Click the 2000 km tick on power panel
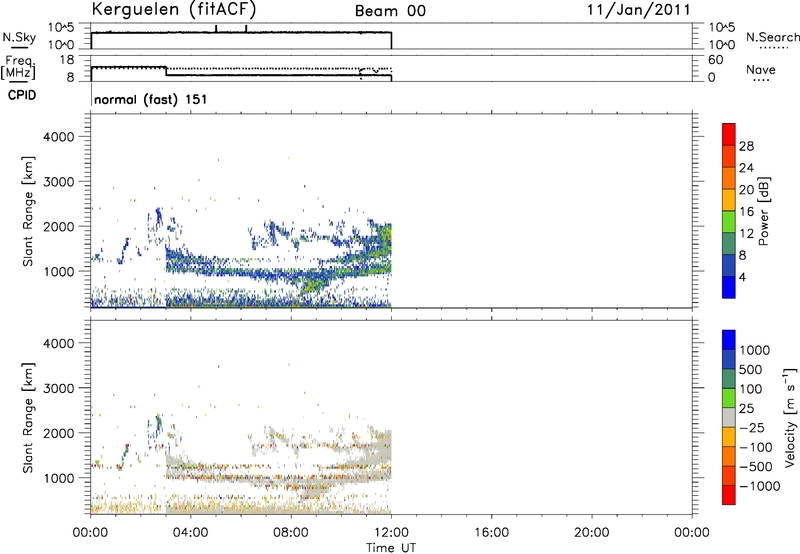 pyautogui.click(x=59, y=226)
